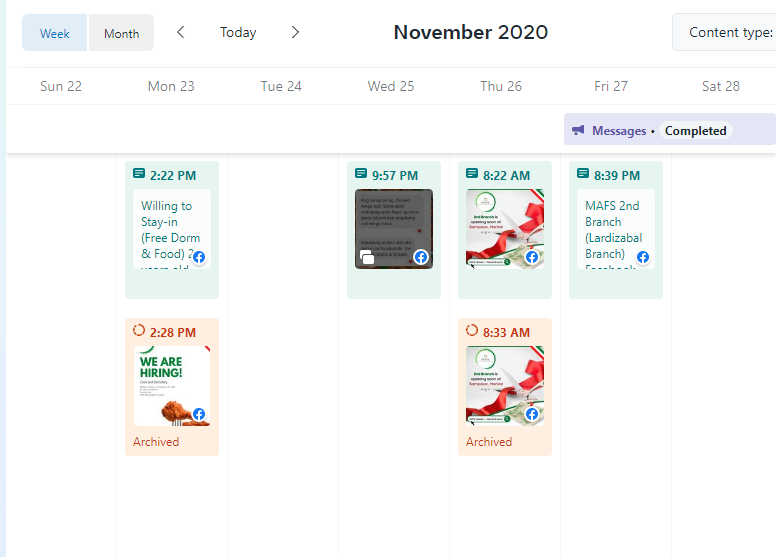The image size is (776, 557).
Task: Switch to Month view
Action: click(121, 33)
